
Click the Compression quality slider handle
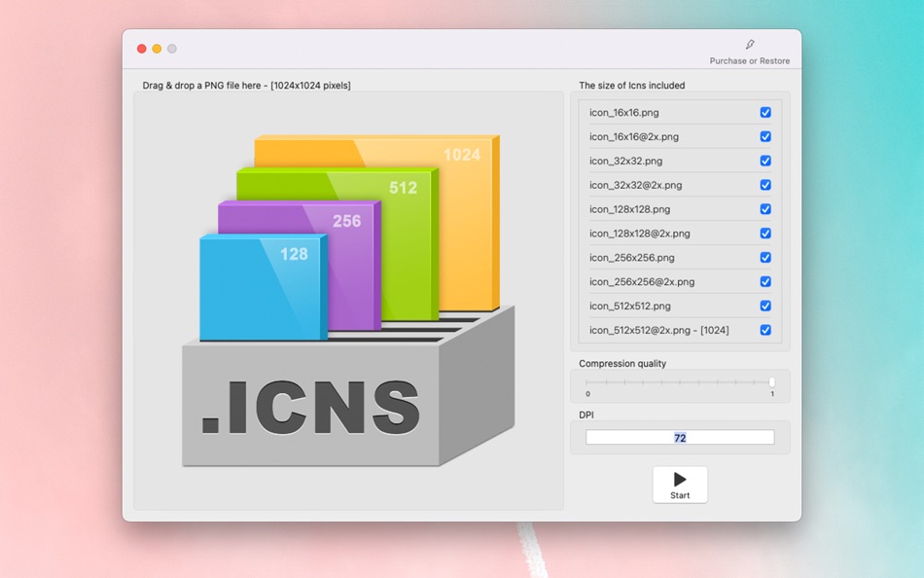click(772, 382)
